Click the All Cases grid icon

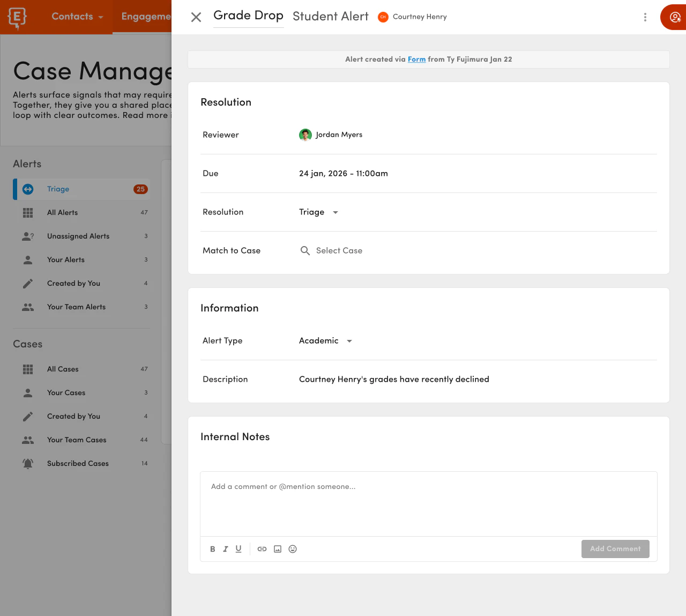coord(28,369)
